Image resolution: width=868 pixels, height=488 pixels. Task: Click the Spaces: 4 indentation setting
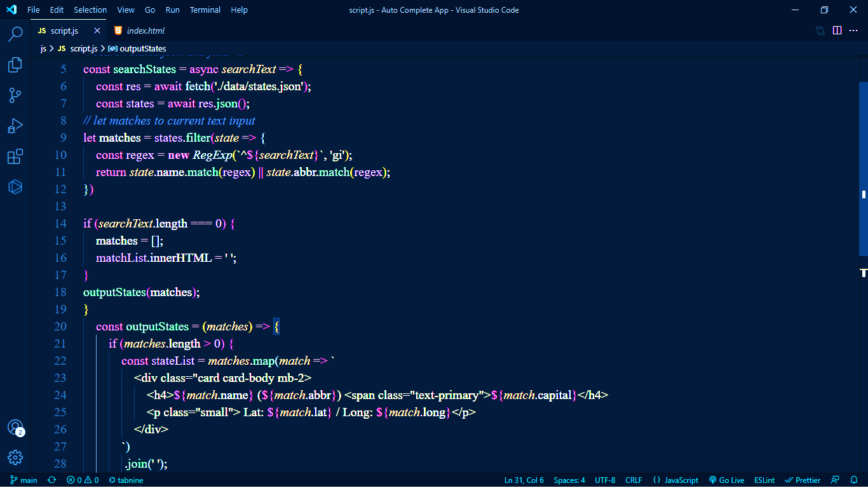[x=569, y=480]
